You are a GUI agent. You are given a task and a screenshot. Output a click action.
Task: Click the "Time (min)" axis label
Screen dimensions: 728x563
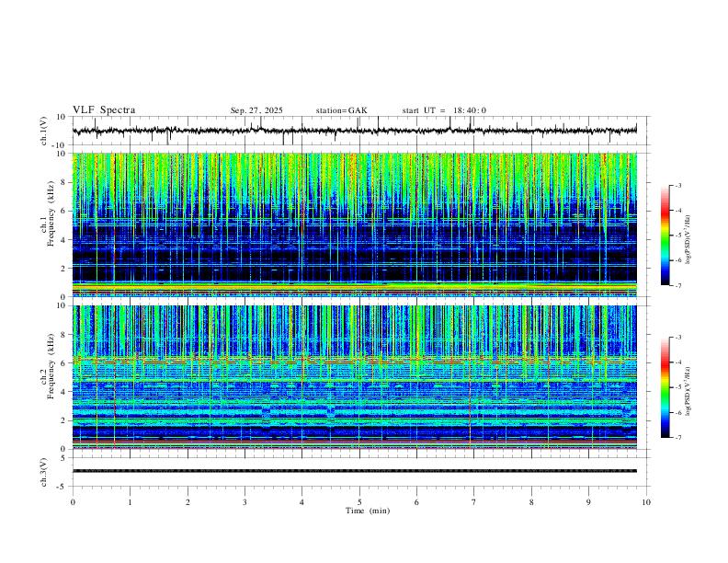368,511
